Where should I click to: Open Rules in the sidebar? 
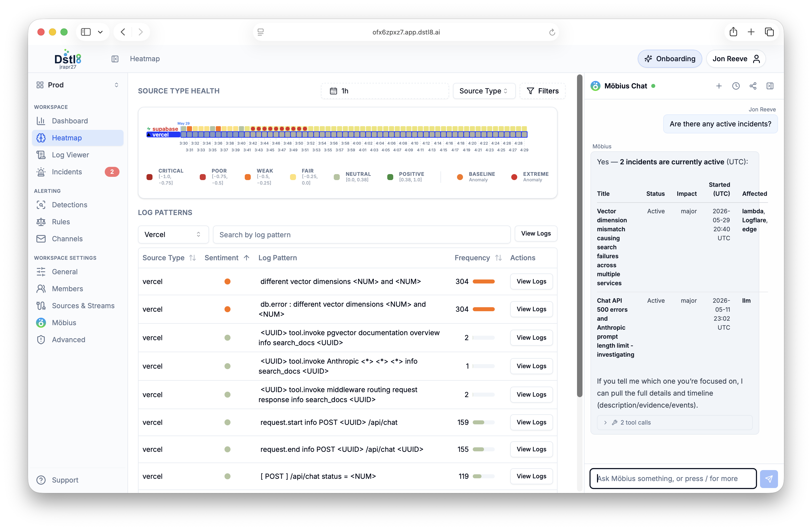pos(78,222)
